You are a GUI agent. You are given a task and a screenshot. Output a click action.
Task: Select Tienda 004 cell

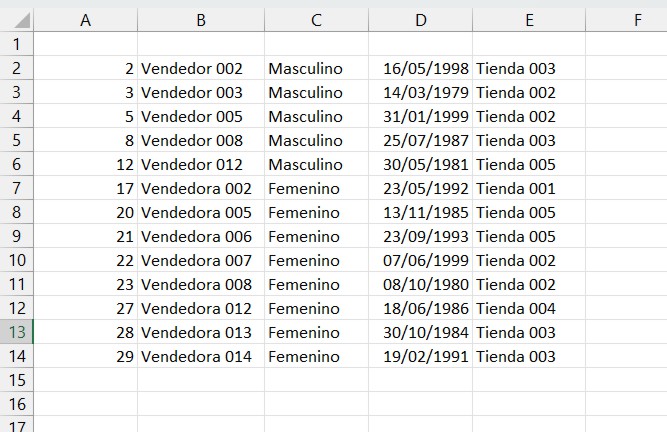click(529, 308)
